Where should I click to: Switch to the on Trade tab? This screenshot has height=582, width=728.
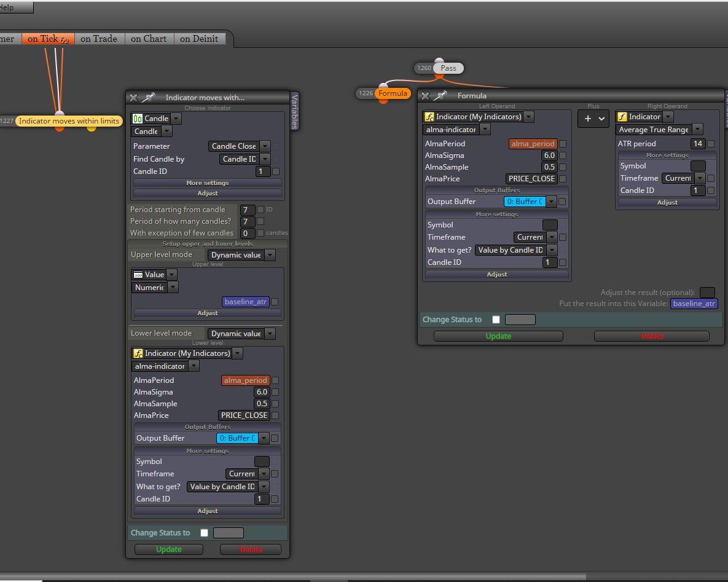click(99, 39)
